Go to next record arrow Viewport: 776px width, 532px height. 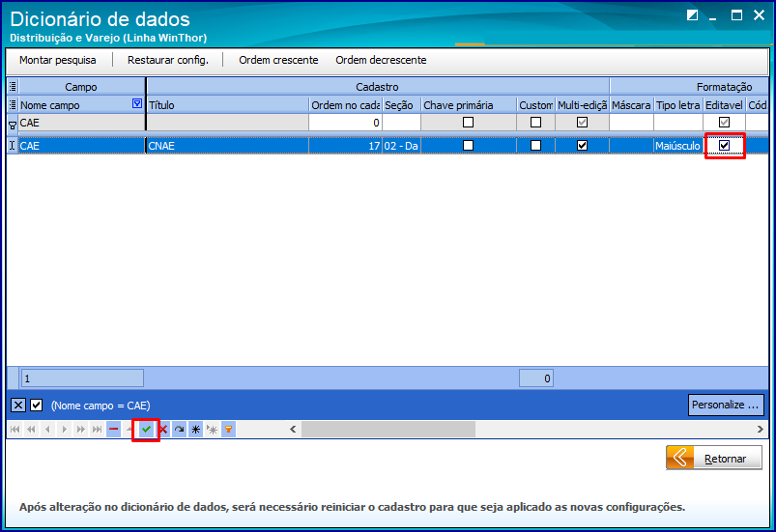coord(65,429)
